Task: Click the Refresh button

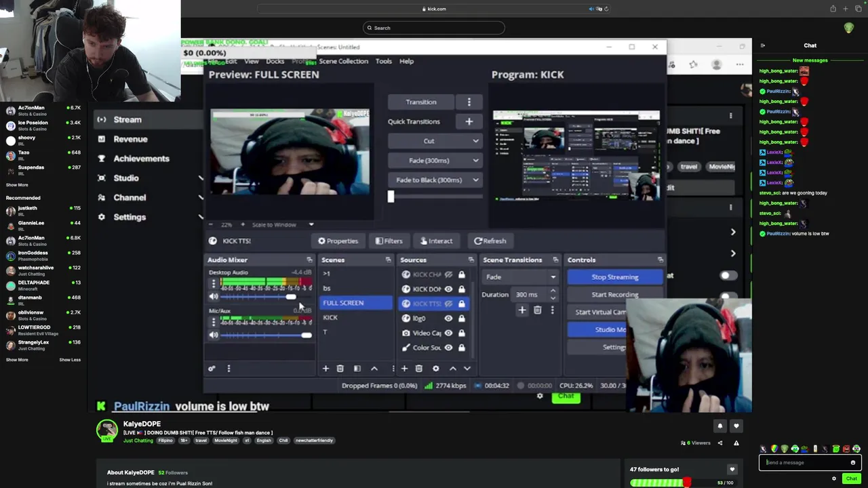Action: (490, 241)
